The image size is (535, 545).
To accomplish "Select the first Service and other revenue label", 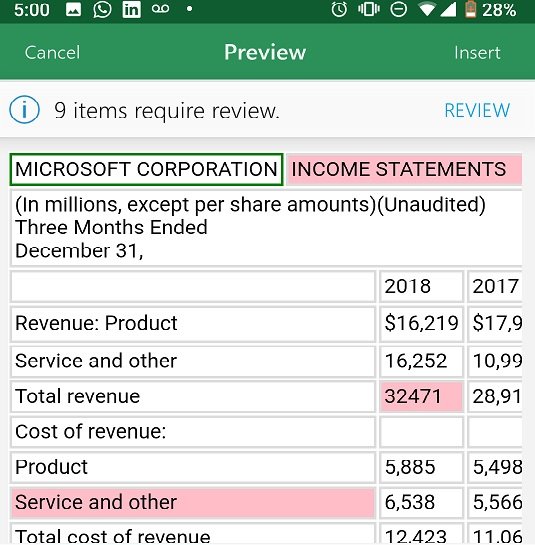I will tap(193, 361).
